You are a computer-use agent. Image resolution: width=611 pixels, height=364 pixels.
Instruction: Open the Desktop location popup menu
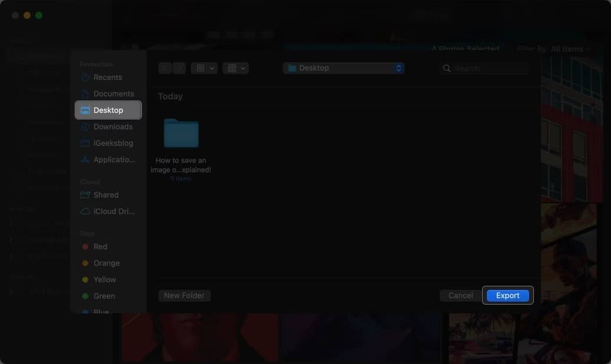[x=344, y=68]
